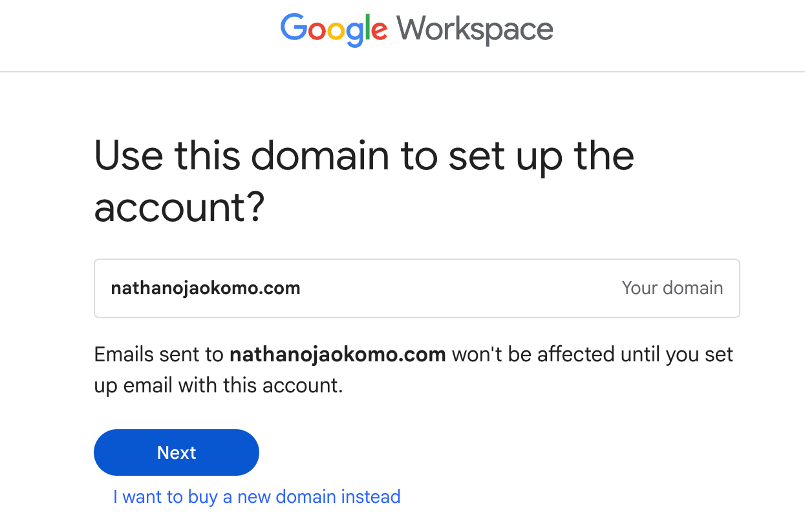Click the Google Workspace logo
This screenshot has height=532, width=805.
pyautogui.click(x=416, y=29)
